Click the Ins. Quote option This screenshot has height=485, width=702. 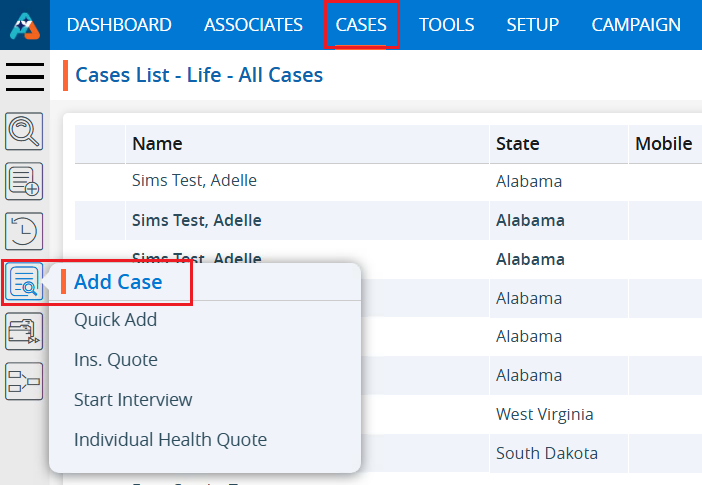(x=116, y=360)
